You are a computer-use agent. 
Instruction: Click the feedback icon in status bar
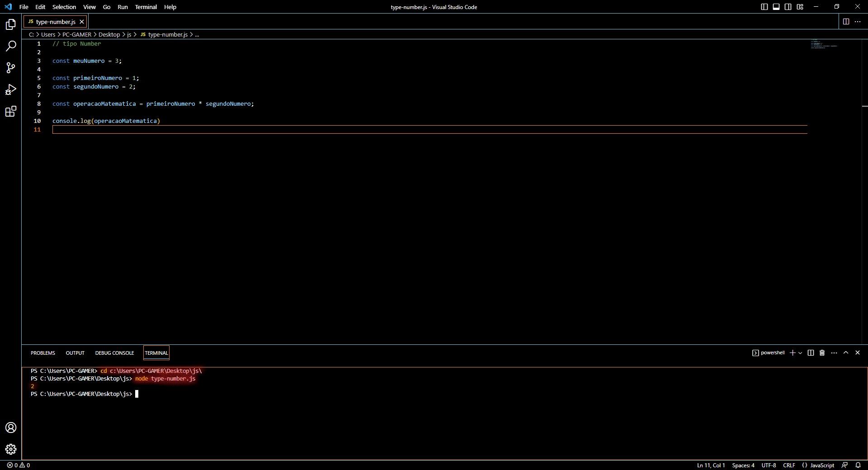coord(844,465)
